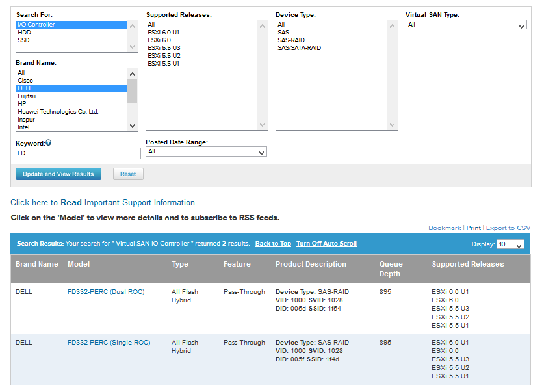
Task: Click Turn Off Auto Scroll link
Action: 326,244
